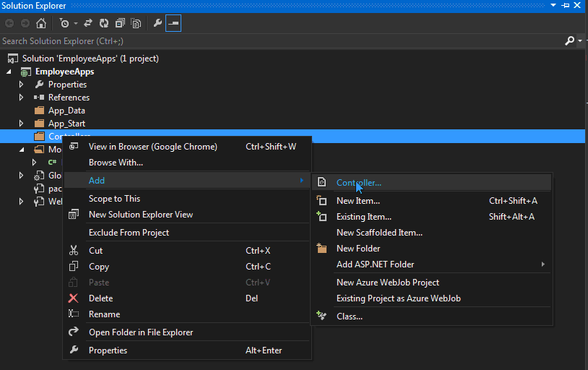
Task: Expand the Global.asax node
Action: [22, 175]
